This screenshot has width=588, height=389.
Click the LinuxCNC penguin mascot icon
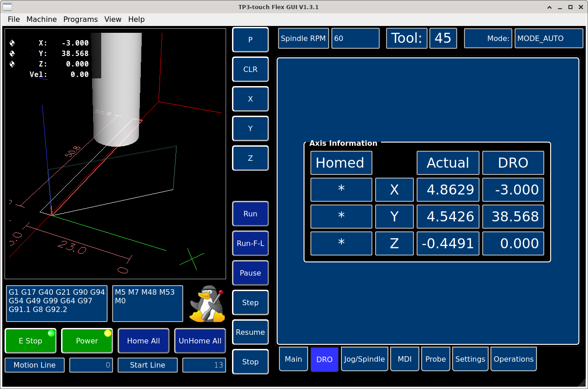coord(207,304)
